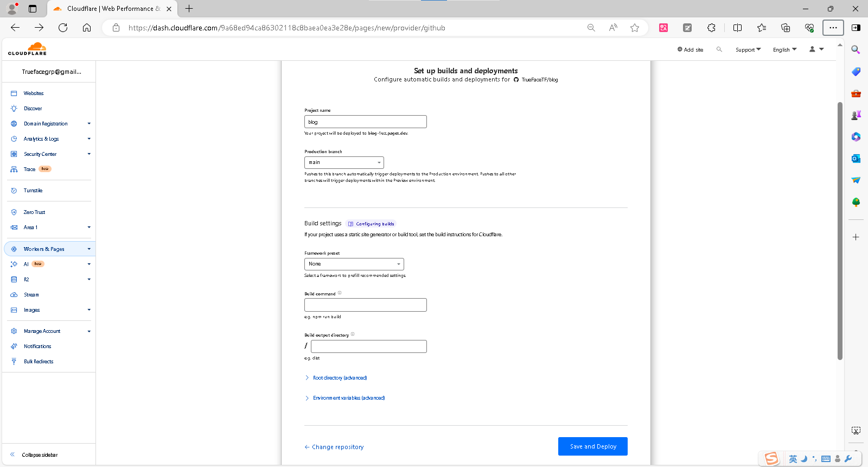Click the browser Refresh icon
Image resolution: width=868 pixels, height=467 pixels.
point(63,28)
